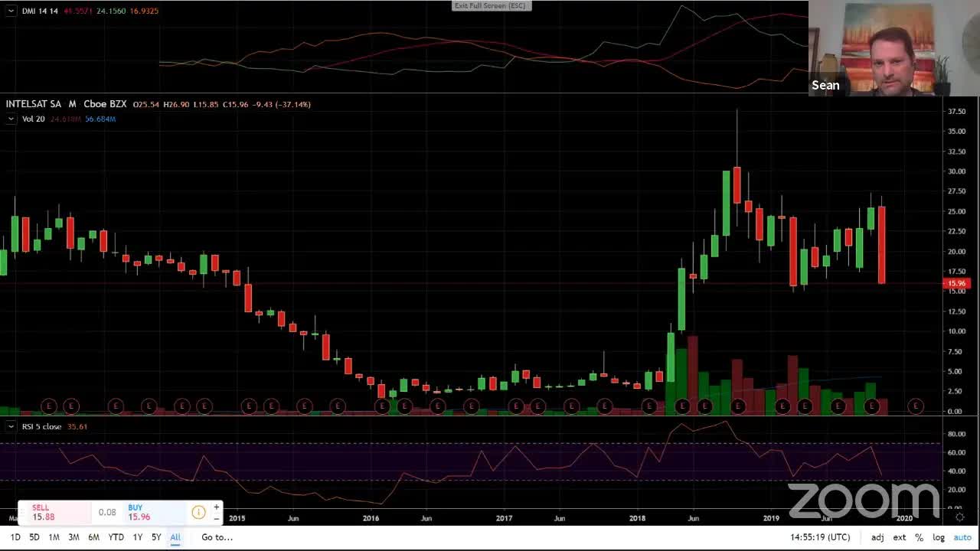Switch to the 3M time range
This screenshot has height=551, width=980.
click(73, 537)
